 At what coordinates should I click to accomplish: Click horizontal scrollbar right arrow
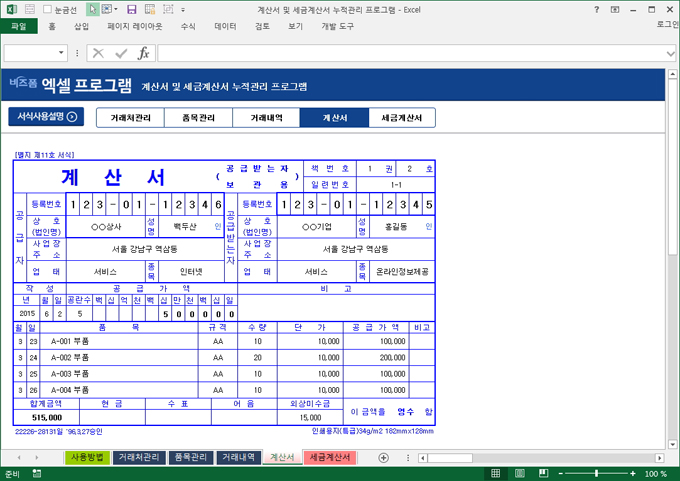660,458
